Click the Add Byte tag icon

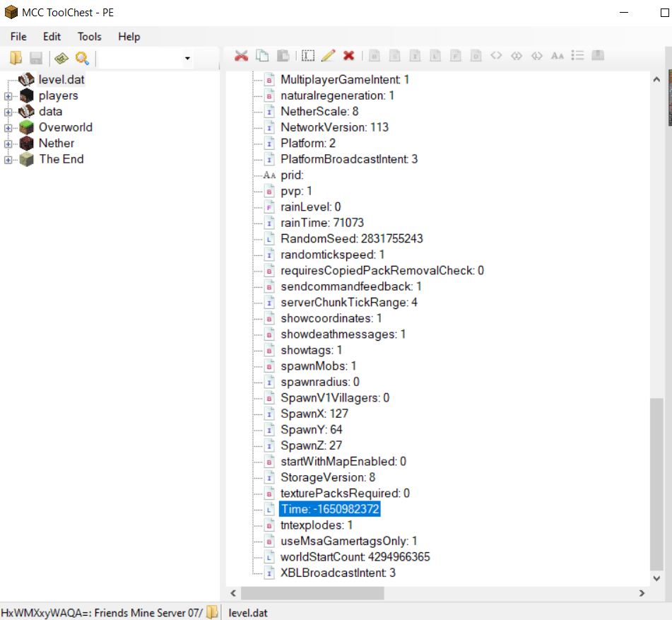[x=375, y=55]
